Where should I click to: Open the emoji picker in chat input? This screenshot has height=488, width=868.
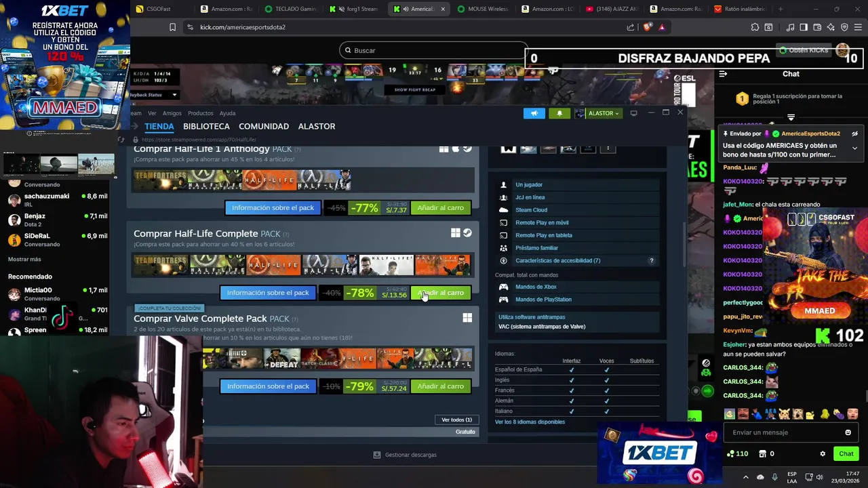click(x=848, y=432)
